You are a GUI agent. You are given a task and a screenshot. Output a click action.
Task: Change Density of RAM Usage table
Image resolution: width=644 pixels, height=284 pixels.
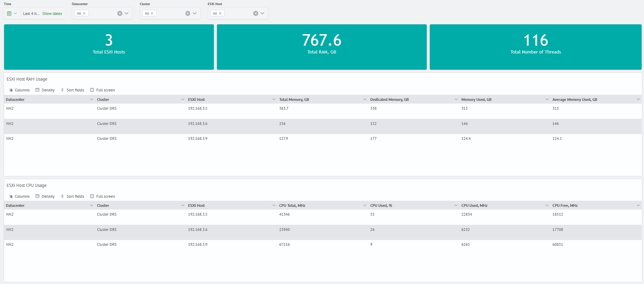[45, 90]
